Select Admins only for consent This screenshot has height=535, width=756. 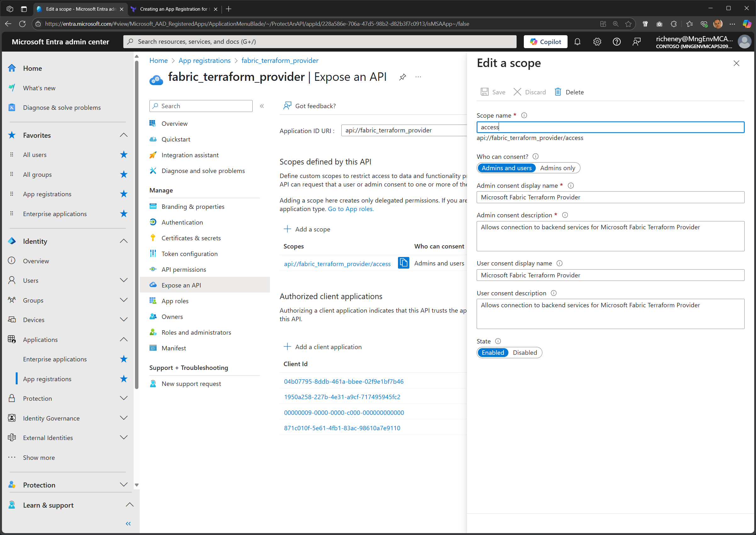(557, 168)
